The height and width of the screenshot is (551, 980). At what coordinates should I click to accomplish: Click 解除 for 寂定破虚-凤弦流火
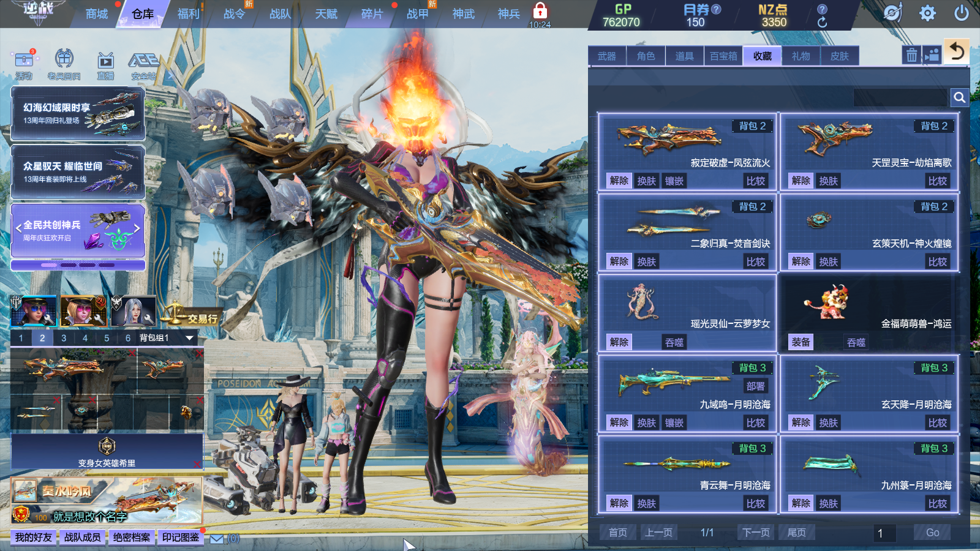619,181
